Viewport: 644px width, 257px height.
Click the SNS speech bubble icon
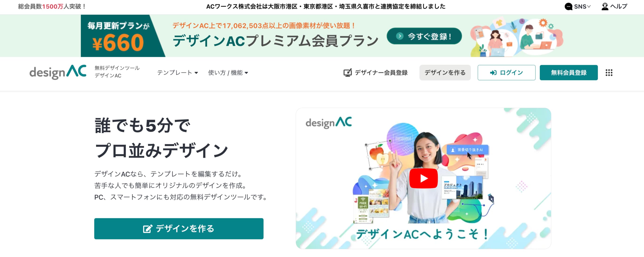[x=568, y=7]
